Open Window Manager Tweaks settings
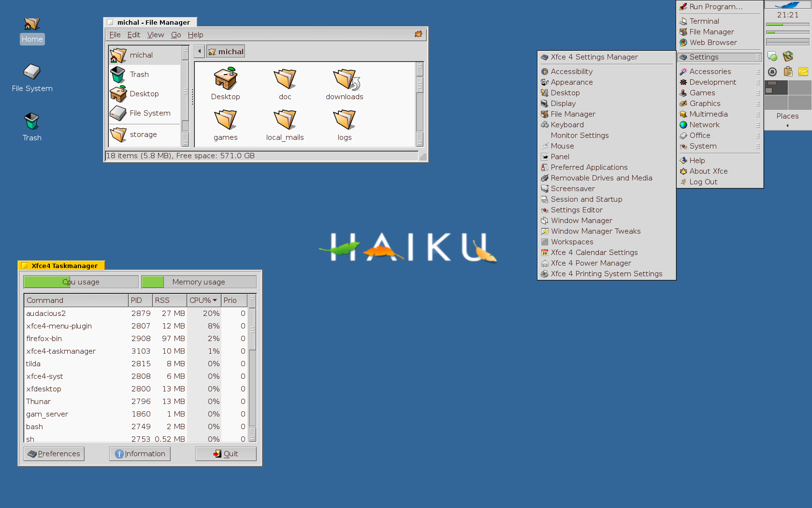The height and width of the screenshot is (508, 812). [607, 231]
